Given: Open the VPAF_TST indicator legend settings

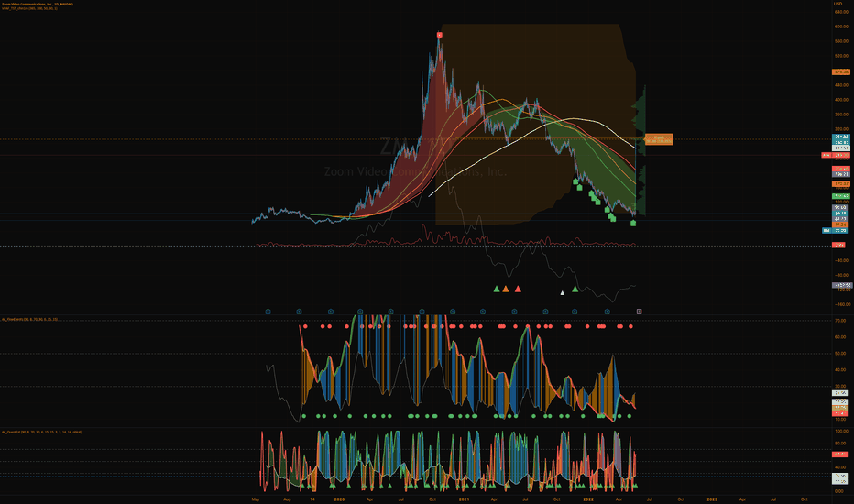Looking at the screenshot, I should coord(29,9).
